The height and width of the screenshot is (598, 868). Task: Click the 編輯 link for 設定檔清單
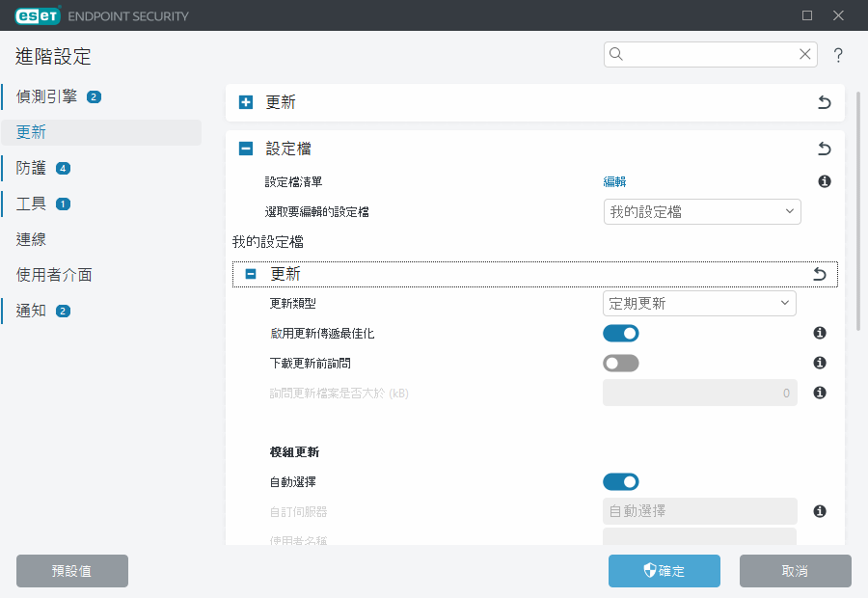tap(614, 181)
